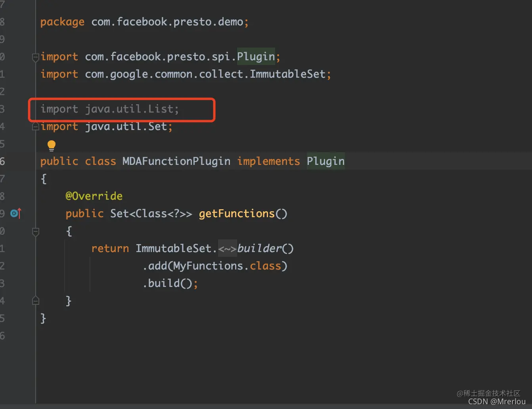The height and width of the screenshot is (409, 532).
Task: Click the unused import java.util.List line
Action: [x=110, y=109]
